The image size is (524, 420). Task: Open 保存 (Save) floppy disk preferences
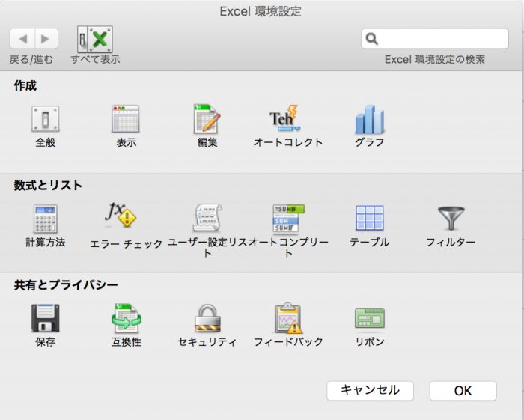(x=45, y=318)
